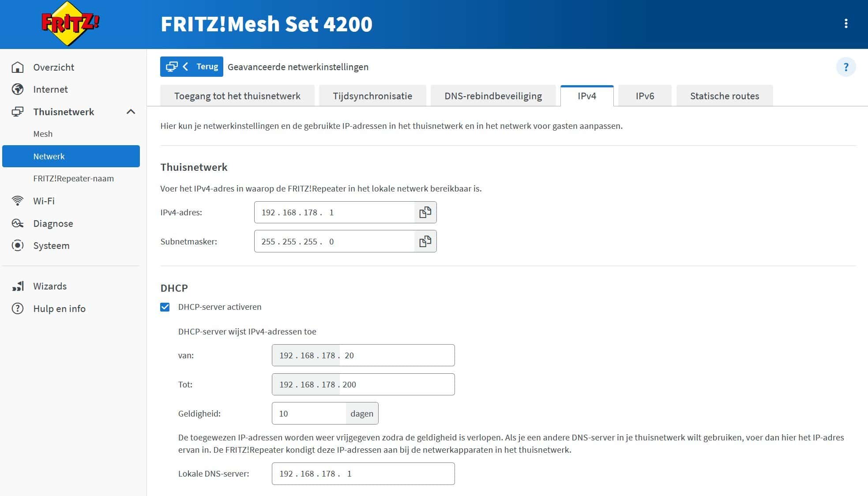This screenshot has height=496, width=868.
Task: Collapse the Thuisnetwerk menu chevron
Action: (x=131, y=112)
